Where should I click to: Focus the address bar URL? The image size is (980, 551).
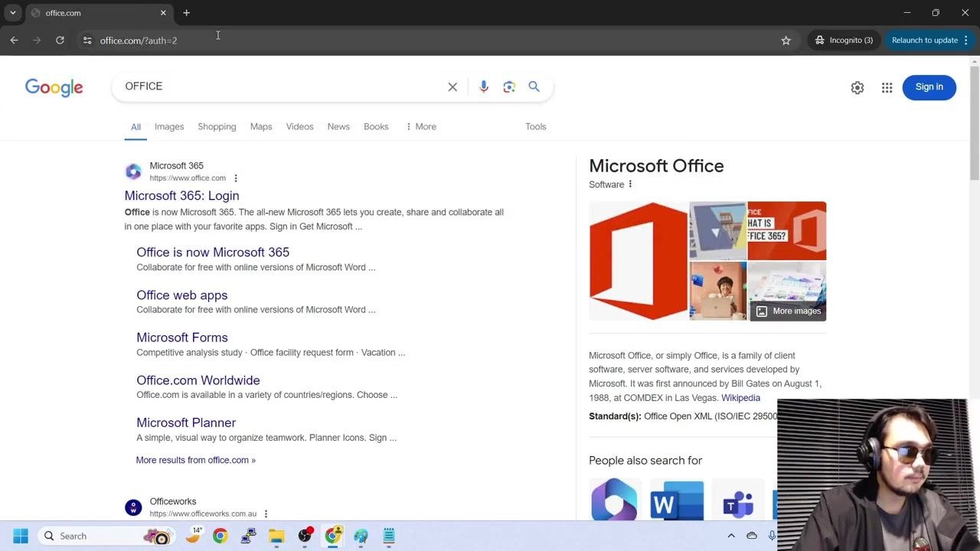click(x=139, y=41)
